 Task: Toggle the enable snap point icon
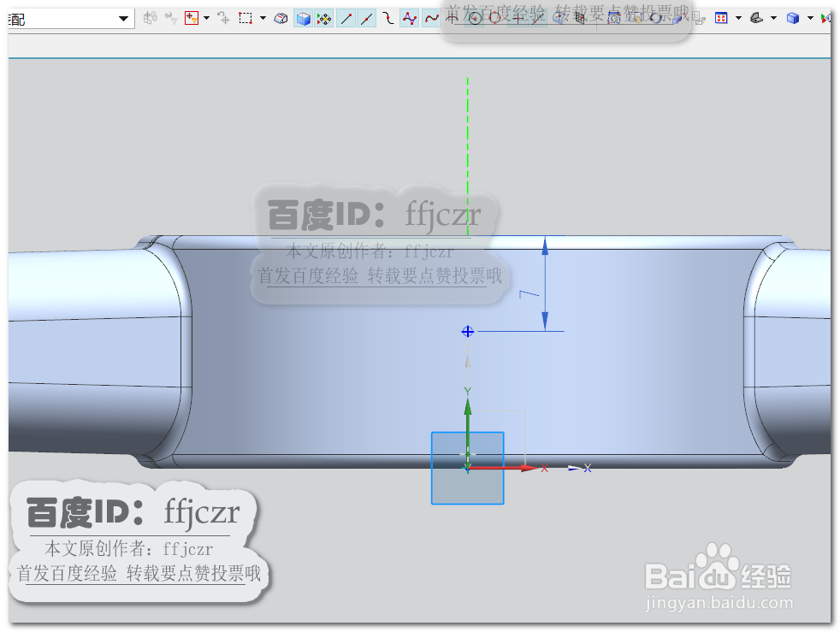click(324, 19)
